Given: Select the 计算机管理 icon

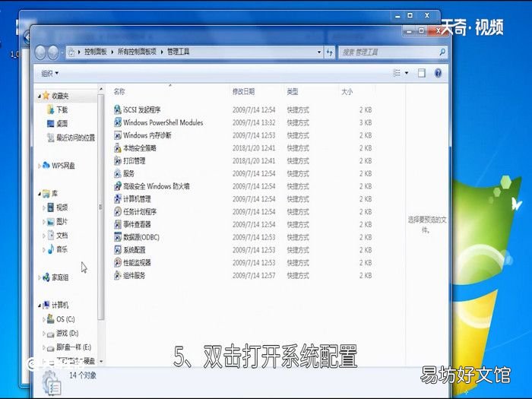Looking at the screenshot, I should 117,199.
